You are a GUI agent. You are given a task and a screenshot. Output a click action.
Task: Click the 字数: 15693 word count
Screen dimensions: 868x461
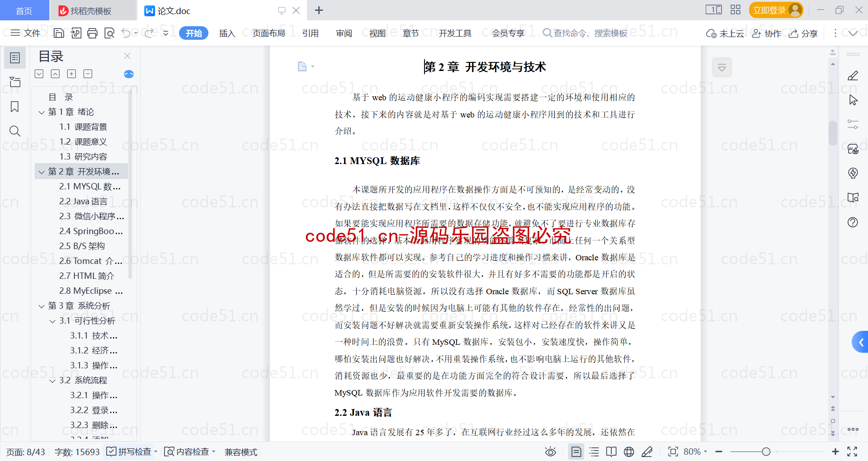77,452
